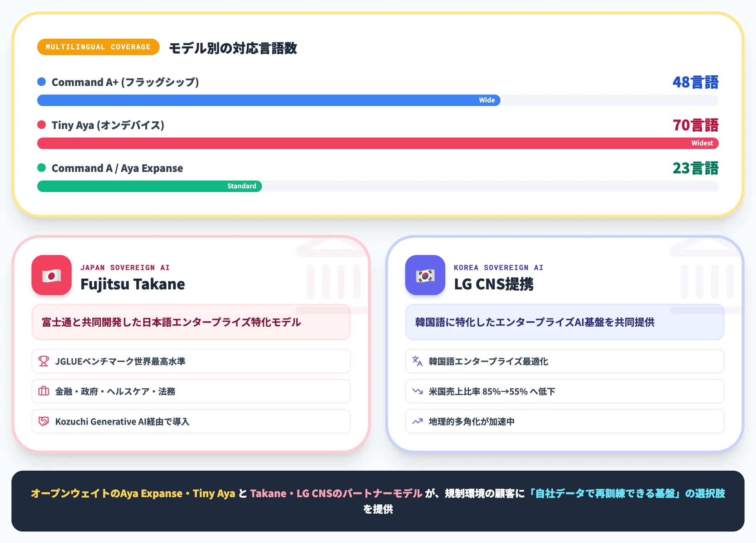Select the 韓国語エンタープライズ最適化 row

tap(565, 361)
